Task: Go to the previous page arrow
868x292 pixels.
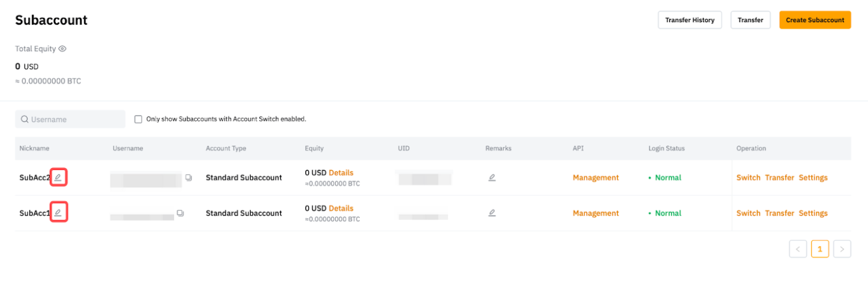Action: [798, 249]
